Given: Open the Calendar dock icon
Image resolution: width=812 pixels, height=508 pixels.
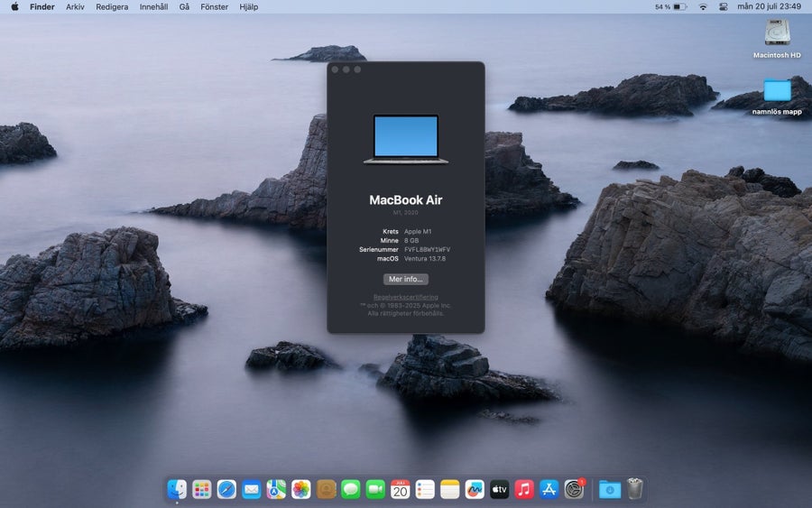Looking at the screenshot, I should pos(400,489).
